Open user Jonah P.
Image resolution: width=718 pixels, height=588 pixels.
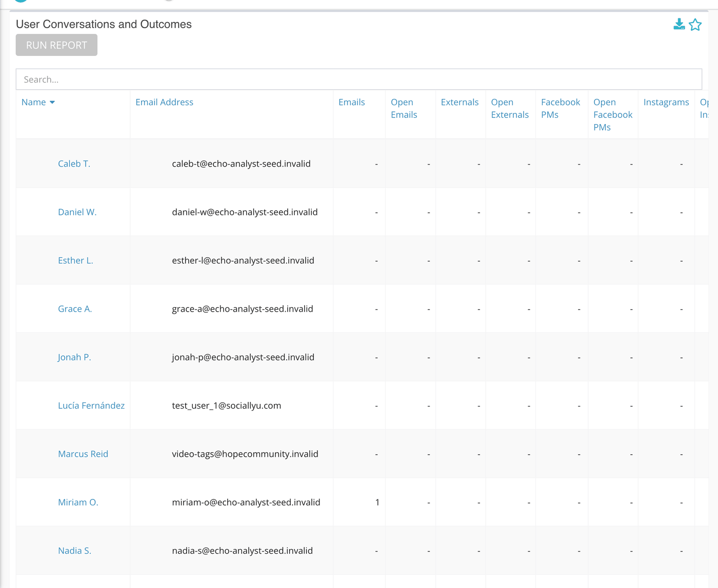point(74,357)
